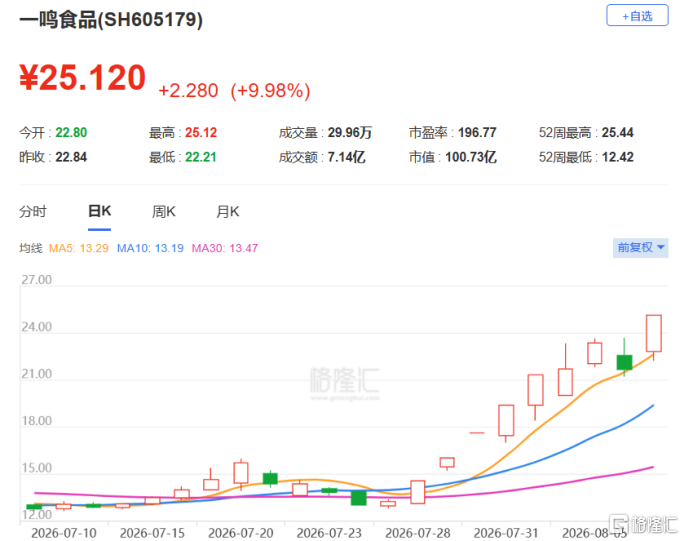This screenshot has height=541, width=684.
Task: Click the date label 2026-07-23
Action: click(329, 533)
